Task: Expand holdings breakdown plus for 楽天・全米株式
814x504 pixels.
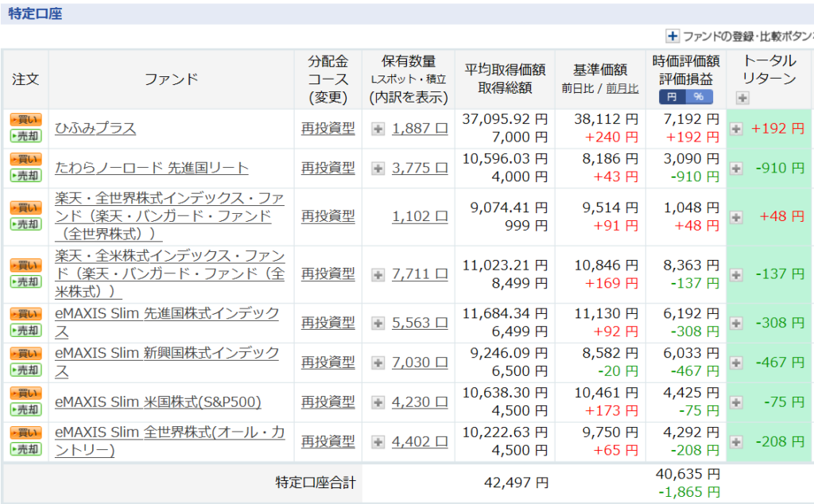Action: click(378, 274)
